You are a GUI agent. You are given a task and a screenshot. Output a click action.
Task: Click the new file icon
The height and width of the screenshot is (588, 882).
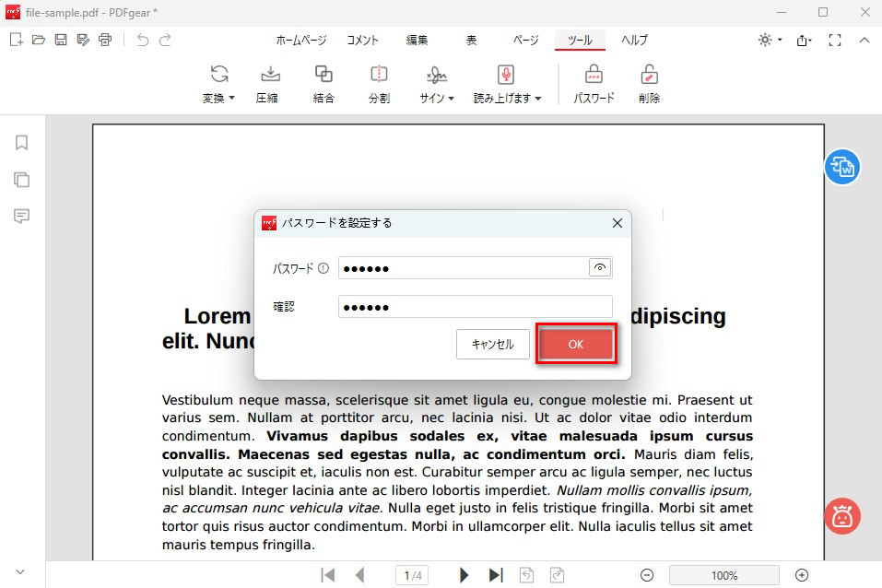pos(17,40)
